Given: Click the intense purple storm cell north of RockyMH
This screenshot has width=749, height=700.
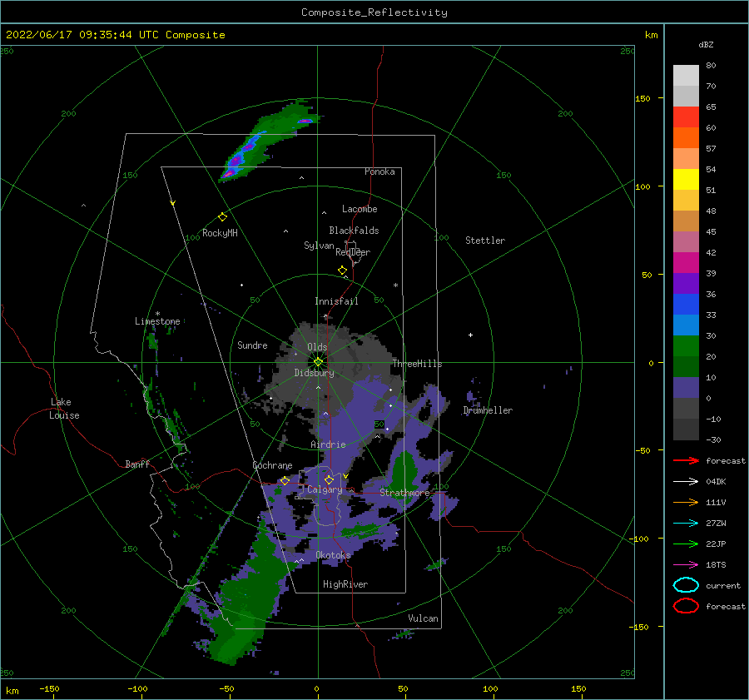Looking at the screenshot, I should (237, 161).
